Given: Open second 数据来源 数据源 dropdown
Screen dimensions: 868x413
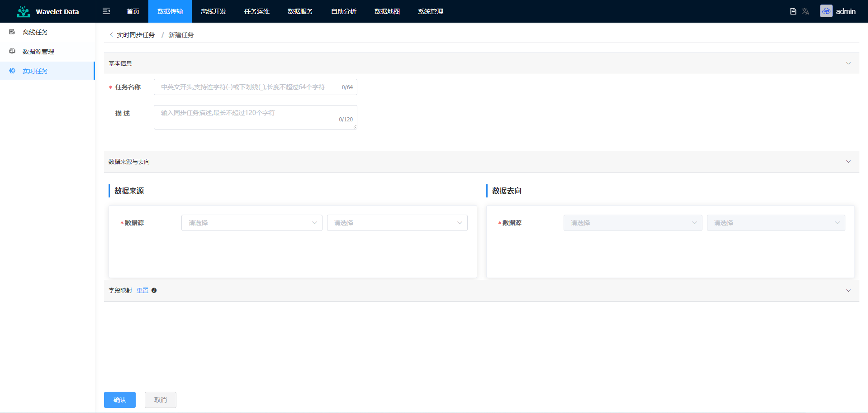Looking at the screenshot, I should pos(397,223).
